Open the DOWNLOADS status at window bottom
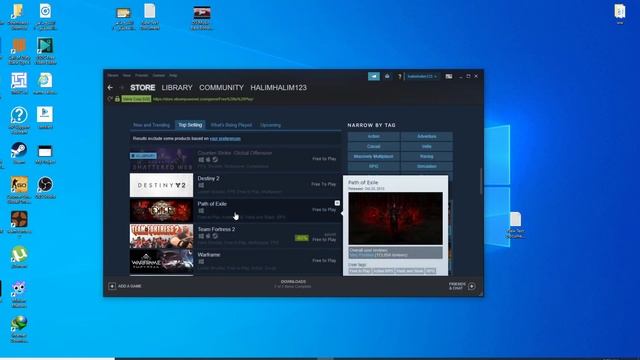 pyautogui.click(x=293, y=284)
